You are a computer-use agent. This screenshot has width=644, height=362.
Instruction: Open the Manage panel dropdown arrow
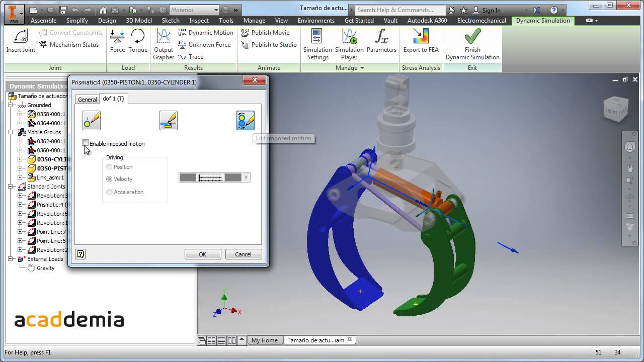362,68
